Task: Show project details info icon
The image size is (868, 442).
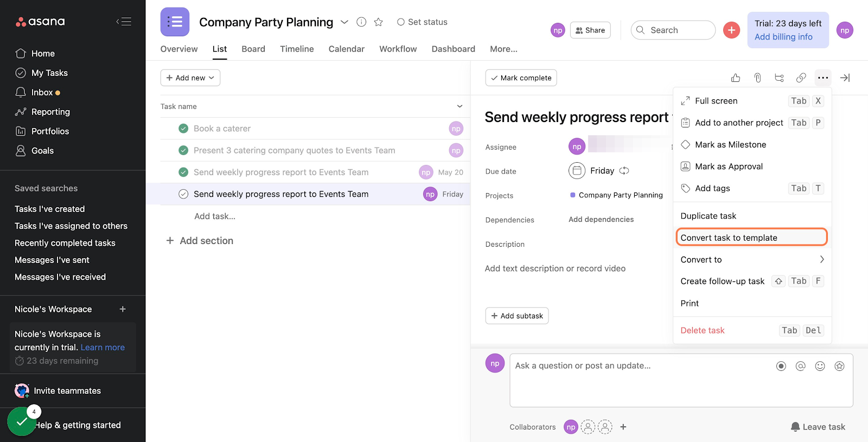Action: point(361,22)
